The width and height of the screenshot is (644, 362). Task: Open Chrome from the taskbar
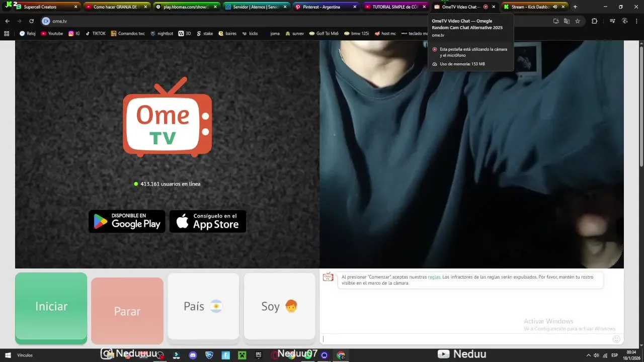pos(341,355)
